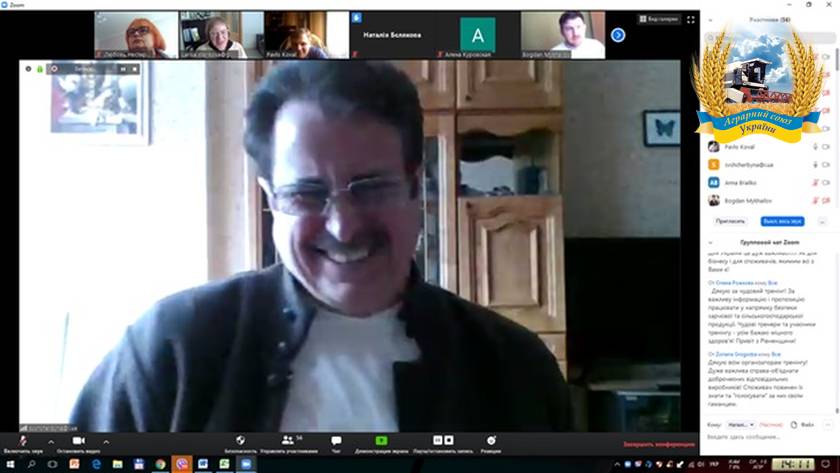The image size is (840, 473).
Task: Open Excel from the taskbar
Action: pos(224,464)
